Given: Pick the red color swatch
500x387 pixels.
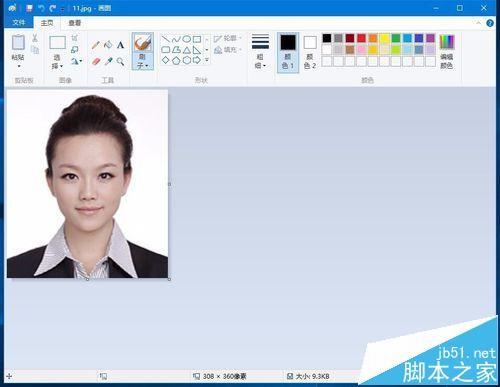Looking at the screenshot, I should click(361, 38).
